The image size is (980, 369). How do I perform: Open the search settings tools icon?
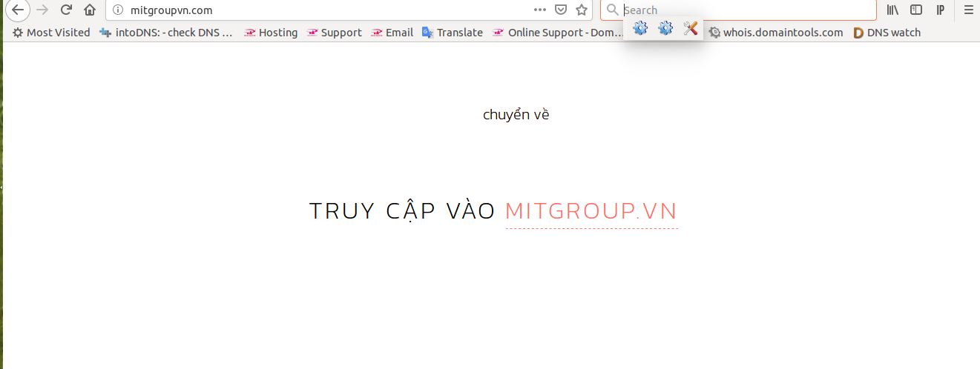pyautogui.click(x=691, y=28)
